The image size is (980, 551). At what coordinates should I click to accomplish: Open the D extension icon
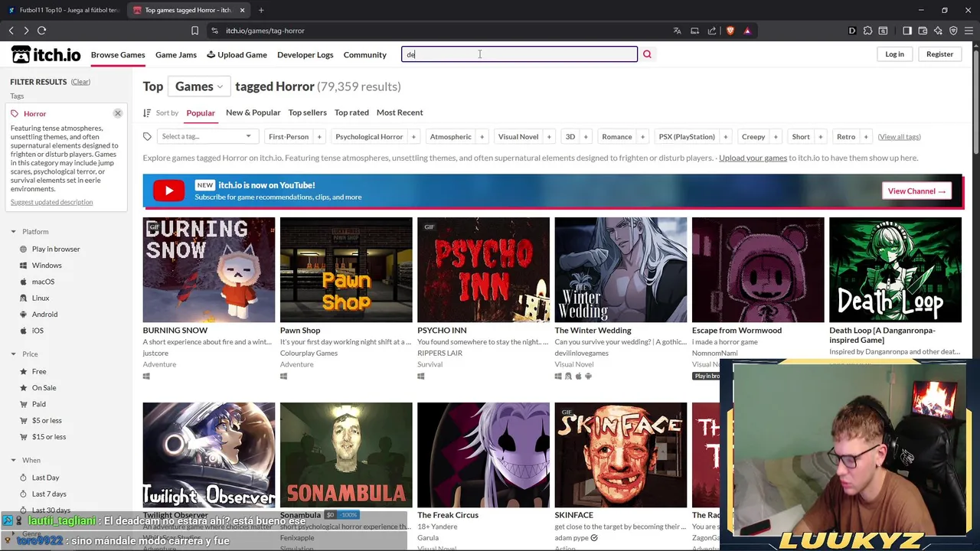tap(852, 31)
